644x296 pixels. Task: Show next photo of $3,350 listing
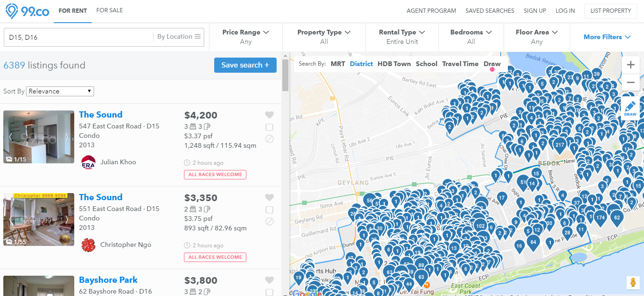click(x=67, y=220)
